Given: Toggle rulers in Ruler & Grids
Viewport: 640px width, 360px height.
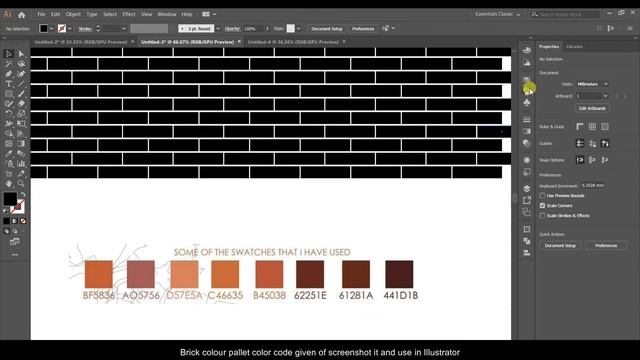Looking at the screenshot, I should click(x=580, y=127).
